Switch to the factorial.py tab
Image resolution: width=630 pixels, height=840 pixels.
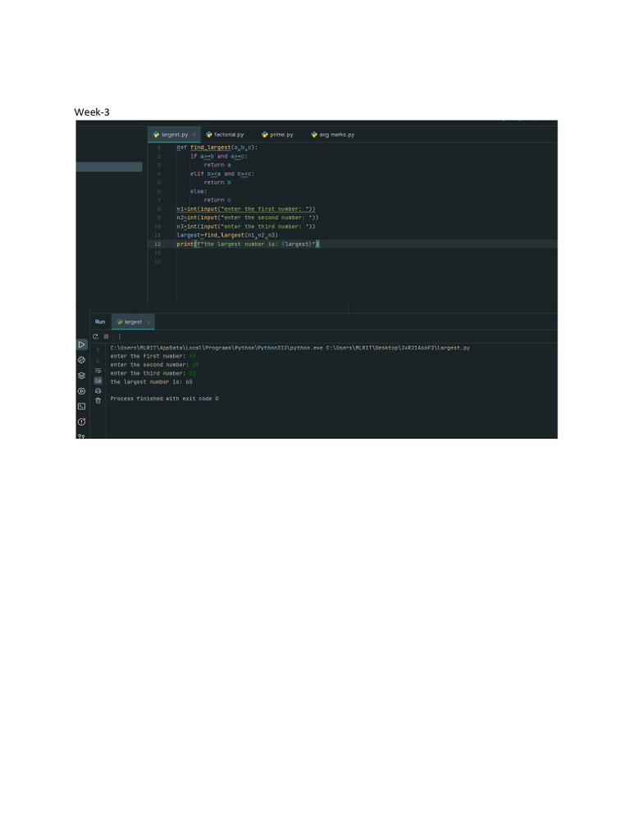pyautogui.click(x=225, y=135)
